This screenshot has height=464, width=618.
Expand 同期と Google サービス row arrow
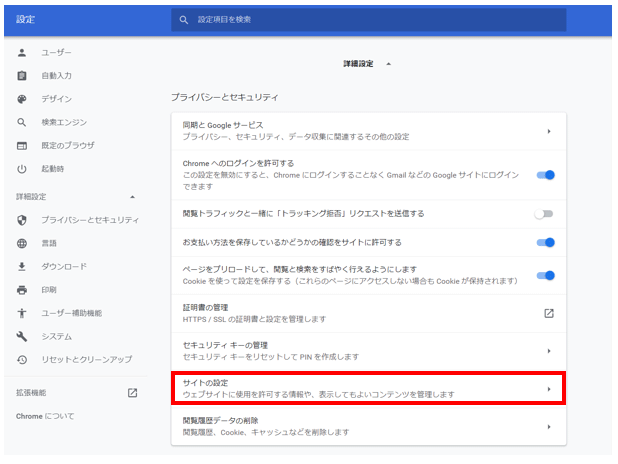548,131
